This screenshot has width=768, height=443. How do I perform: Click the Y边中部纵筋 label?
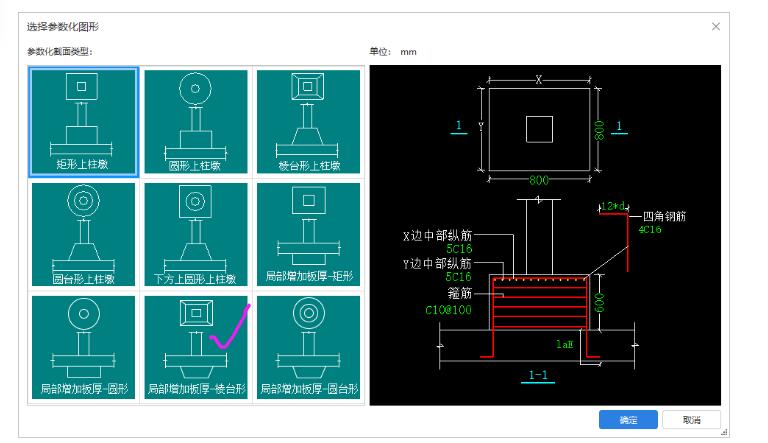click(437, 264)
